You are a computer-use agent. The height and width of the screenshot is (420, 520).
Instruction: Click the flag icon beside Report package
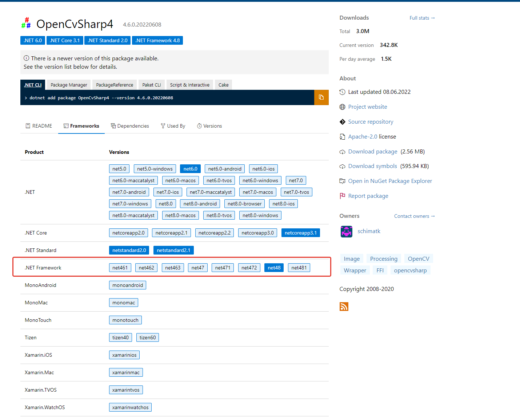(x=343, y=196)
